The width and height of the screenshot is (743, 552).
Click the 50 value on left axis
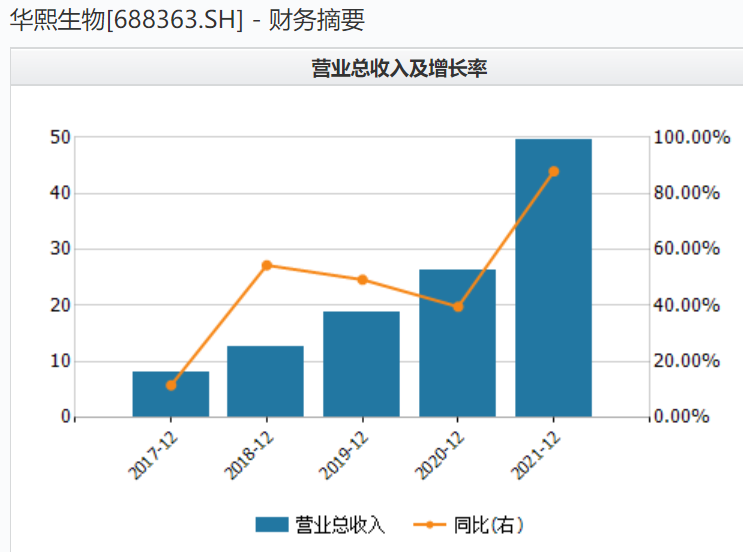(58, 137)
